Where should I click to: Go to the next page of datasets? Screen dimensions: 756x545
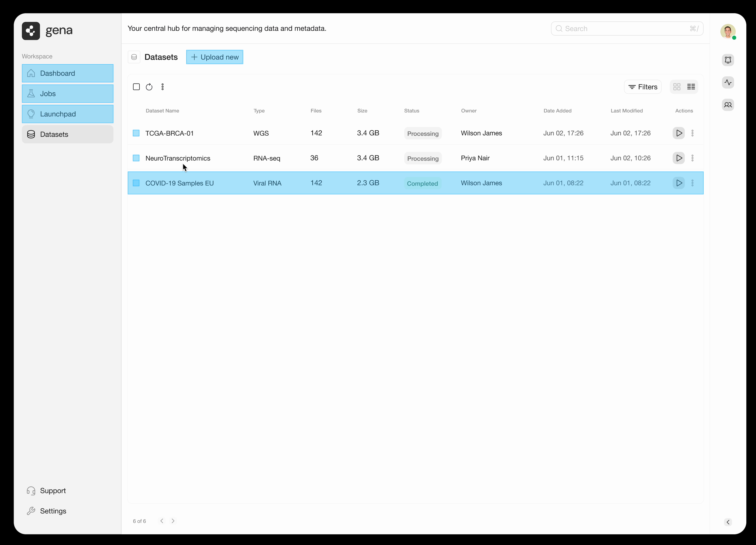pos(173,521)
